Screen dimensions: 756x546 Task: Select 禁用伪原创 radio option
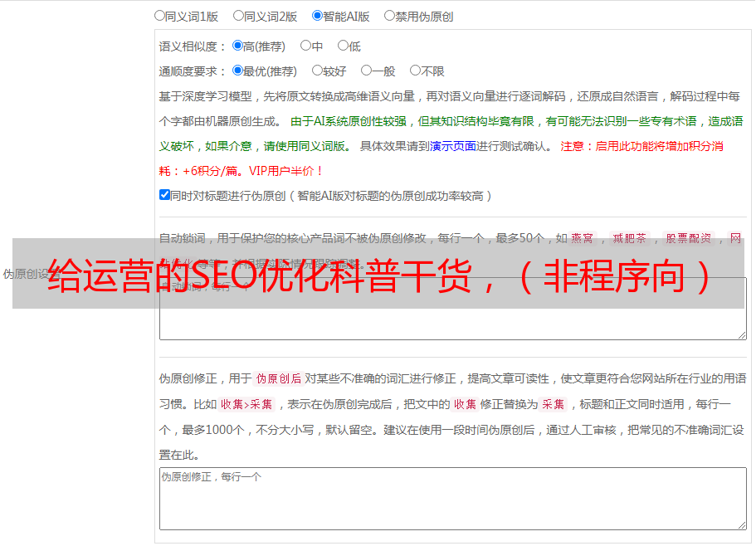(x=389, y=16)
